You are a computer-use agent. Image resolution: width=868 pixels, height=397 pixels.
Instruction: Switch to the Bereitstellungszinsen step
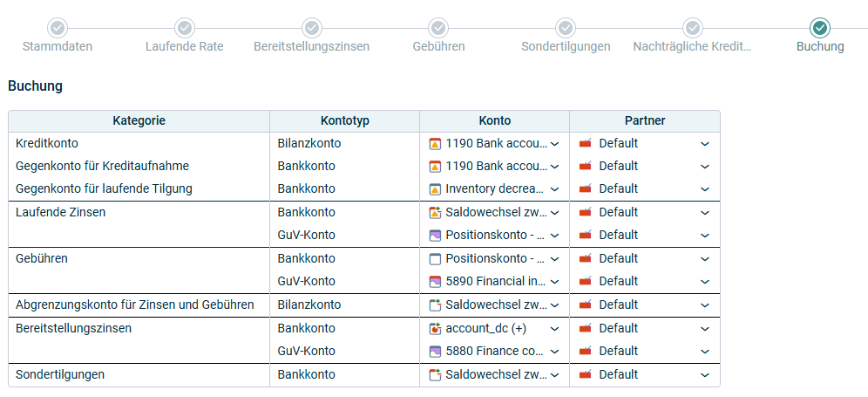click(x=312, y=46)
